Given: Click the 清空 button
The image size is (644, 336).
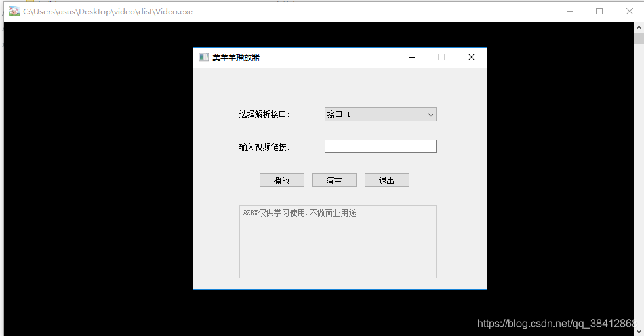Looking at the screenshot, I should (x=334, y=180).
